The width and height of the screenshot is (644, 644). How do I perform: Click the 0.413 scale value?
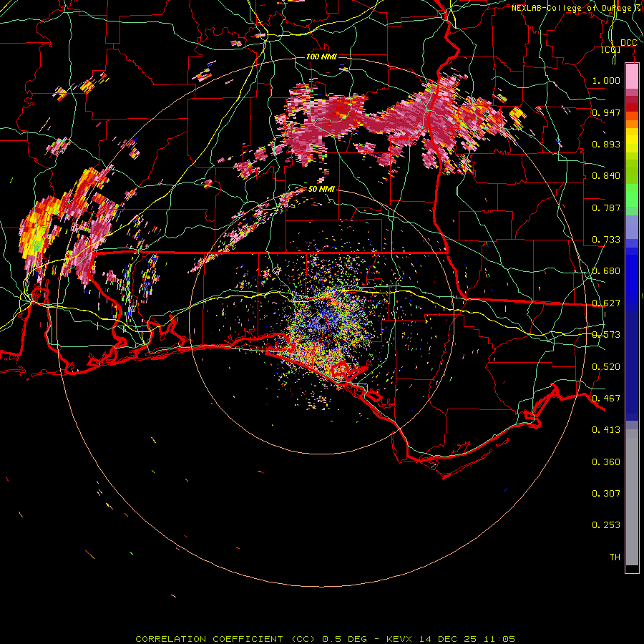(606, 430)
